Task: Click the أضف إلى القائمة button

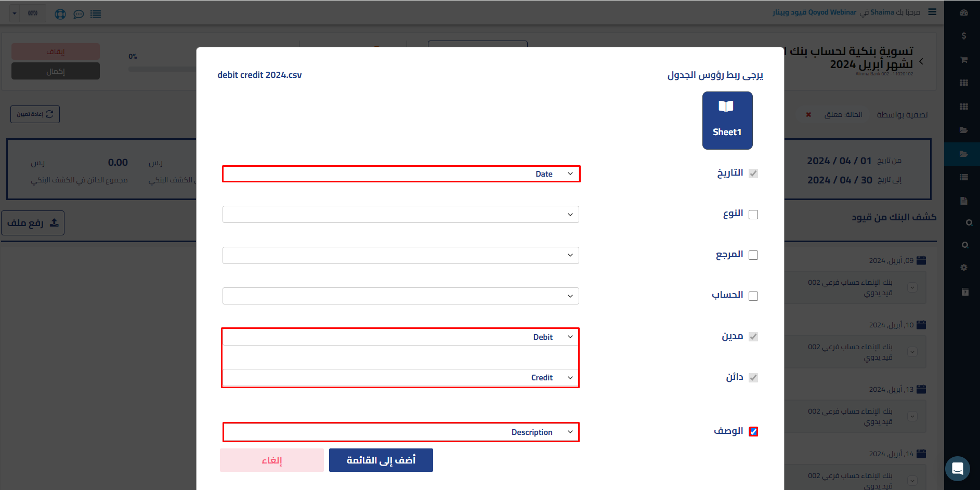Action: point(381,460)
